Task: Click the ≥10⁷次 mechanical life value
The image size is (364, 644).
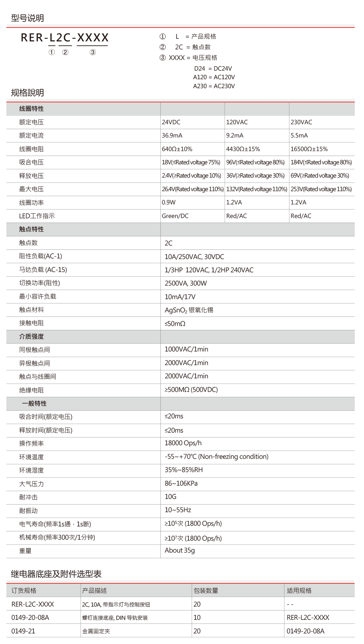Action: click(193, 538)
